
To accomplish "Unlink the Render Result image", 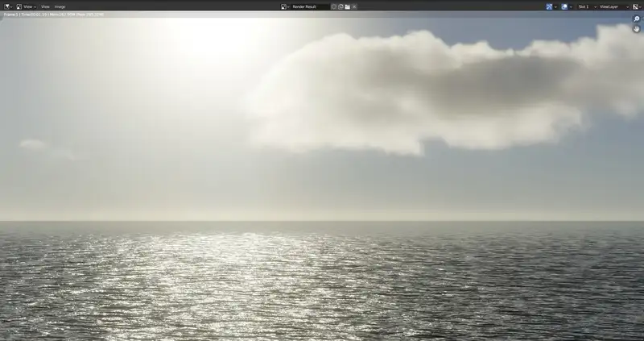I will pyautogui.click(x=354, y=6).
